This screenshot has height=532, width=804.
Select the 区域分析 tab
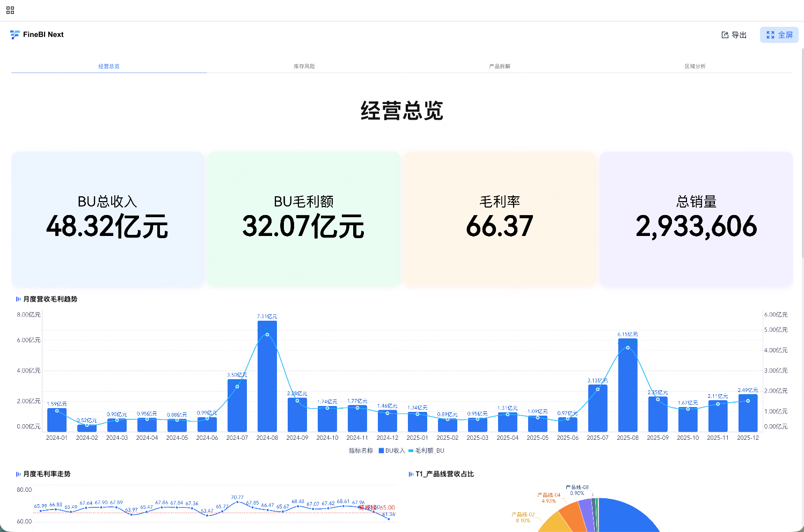tap(695, 66)
